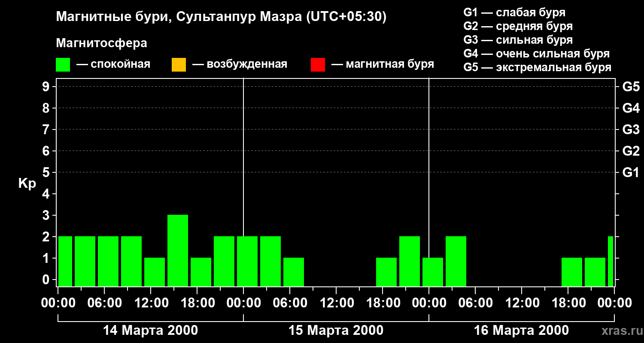Click the '— магнитная буря' legend text
Viewport: 644px width, 343px height.
383,64
